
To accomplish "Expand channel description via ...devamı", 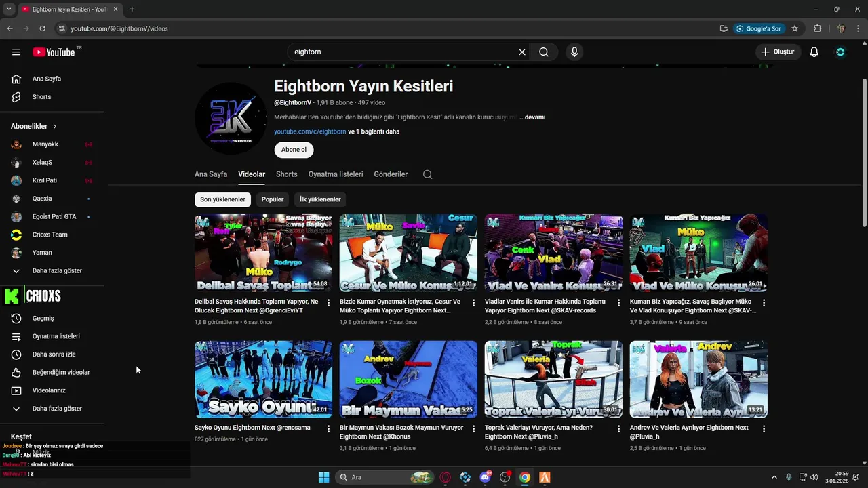I will pyautogui.click(x=532, y=117).
